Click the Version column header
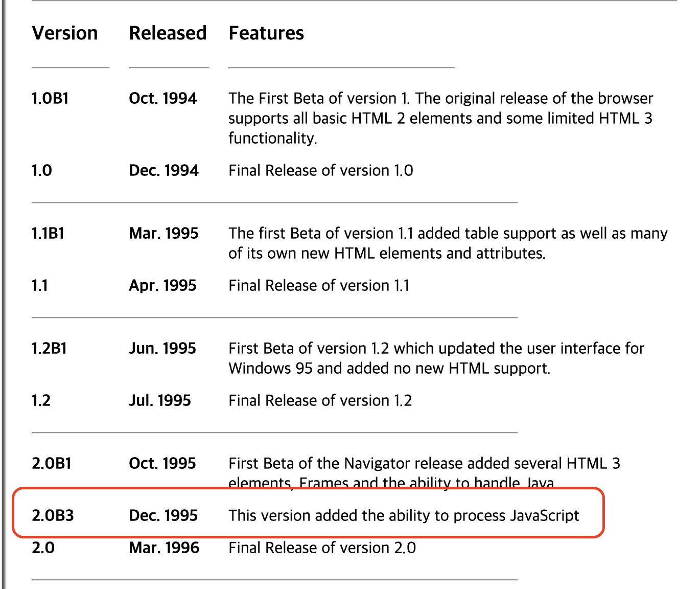 65,33
